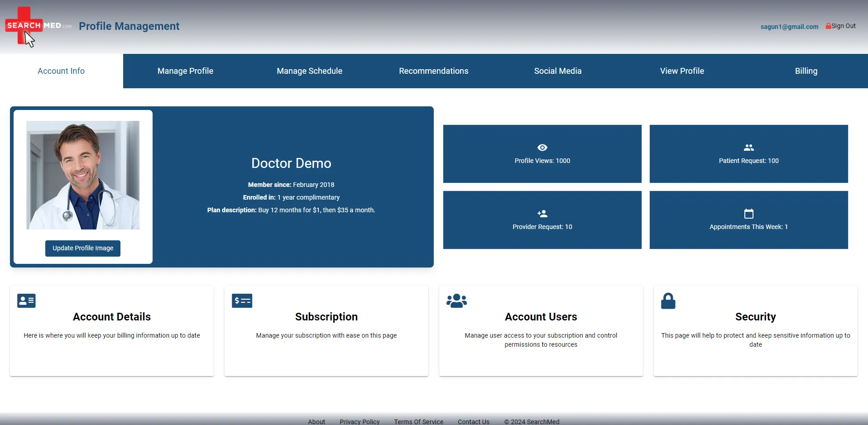Viewport: 868px width, 425px height.
Task: Click the Account Details contact card icon
Action: click(26, 301)
